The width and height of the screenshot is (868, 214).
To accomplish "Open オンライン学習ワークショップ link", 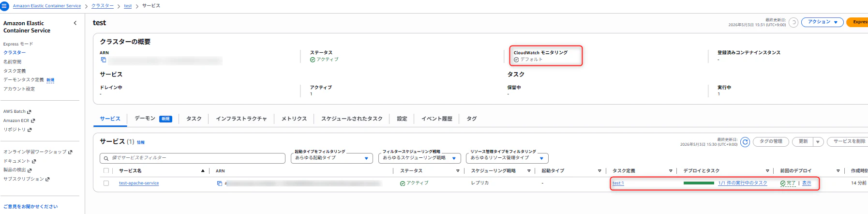I will (x=38, y=152).
